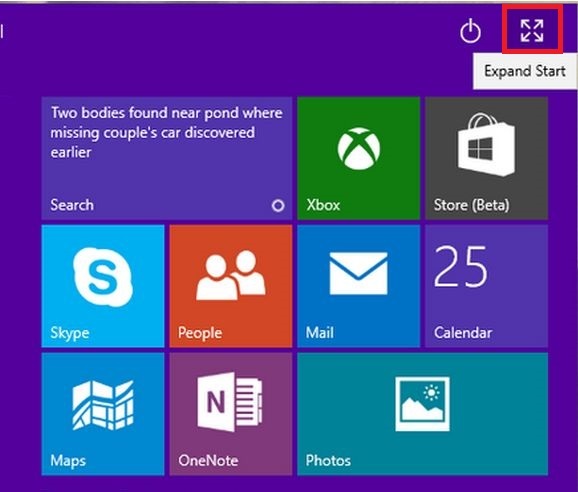Viewport: 578px width, 492px height.
Task: Click the 'Two bodies found near pond' headline
Action: coord(167,132)
